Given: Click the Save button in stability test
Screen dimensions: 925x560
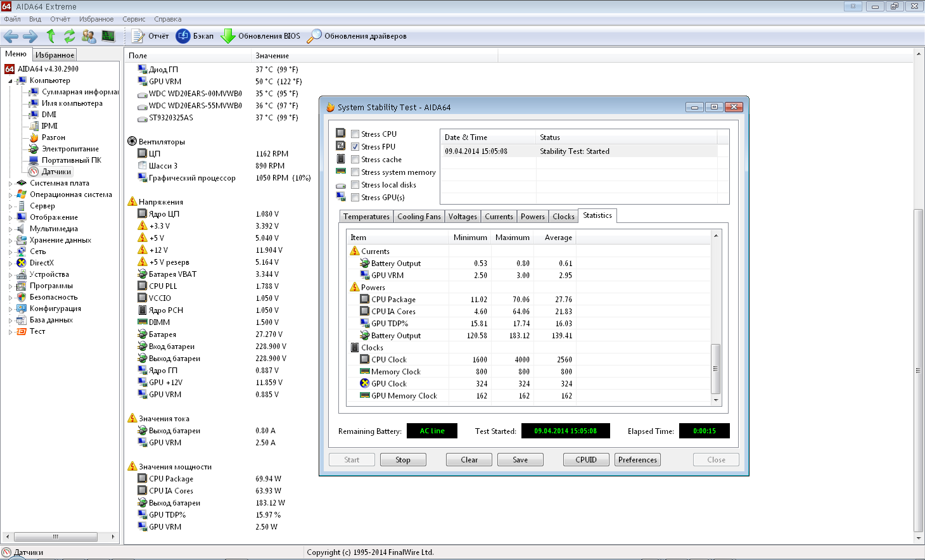Looking at the screenshot, I should [x=520, y=460].
